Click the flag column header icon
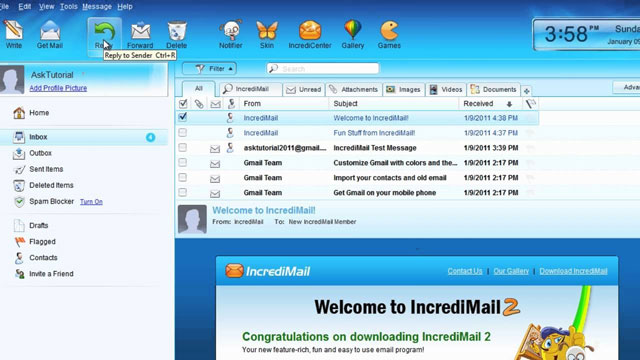Screen dimensions: 640x360 [x=530, y=104]
